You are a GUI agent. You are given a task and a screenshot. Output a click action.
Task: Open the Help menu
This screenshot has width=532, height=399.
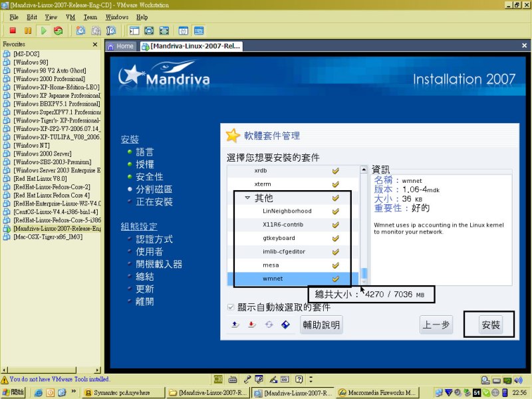[142, 17]
